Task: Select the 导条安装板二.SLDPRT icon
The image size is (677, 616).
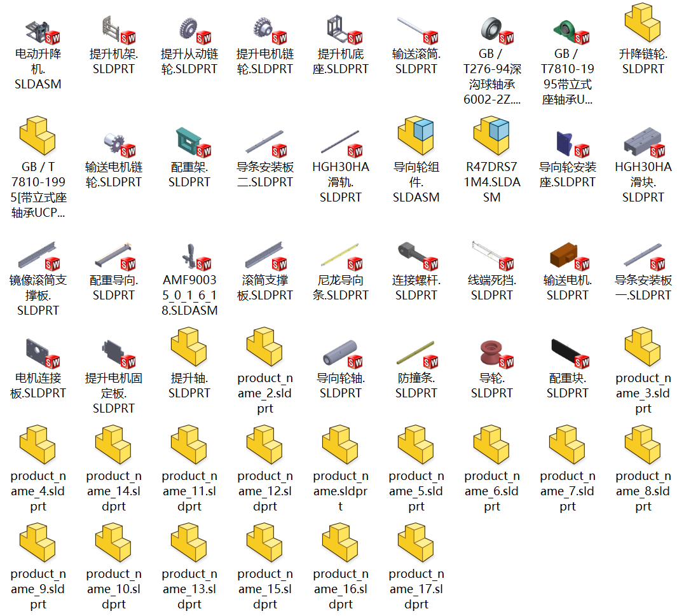Action: (x=266, y=143)
